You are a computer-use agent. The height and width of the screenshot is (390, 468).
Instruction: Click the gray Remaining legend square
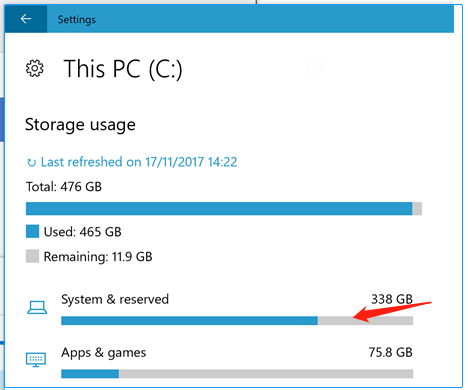point(32,256)
